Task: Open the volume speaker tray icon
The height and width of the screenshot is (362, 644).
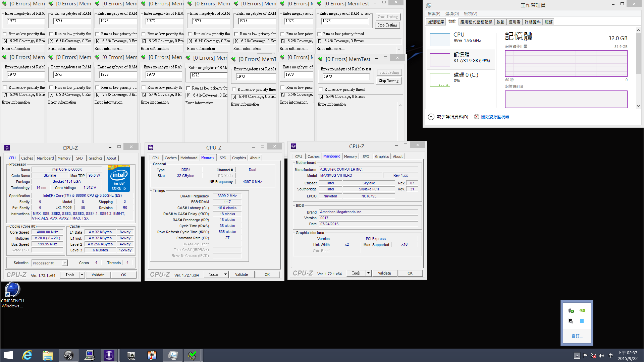Action: point(601,356)
